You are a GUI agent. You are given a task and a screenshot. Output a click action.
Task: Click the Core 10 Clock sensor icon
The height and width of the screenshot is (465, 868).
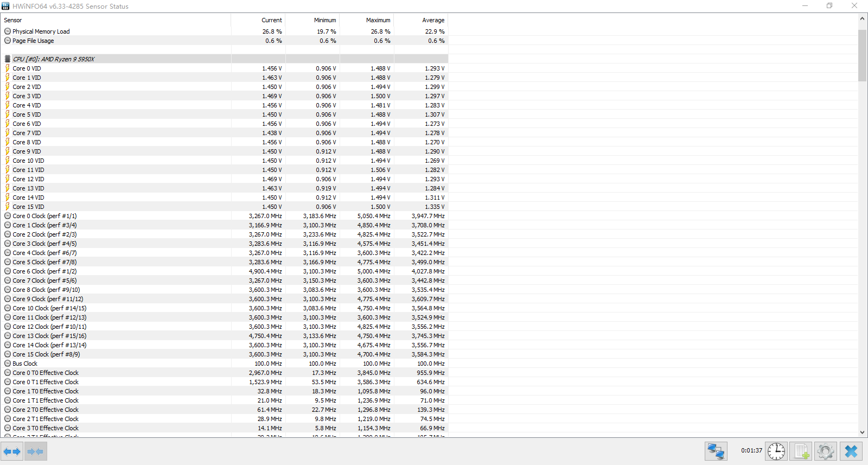pyautogui.click(x=8, y=308)
